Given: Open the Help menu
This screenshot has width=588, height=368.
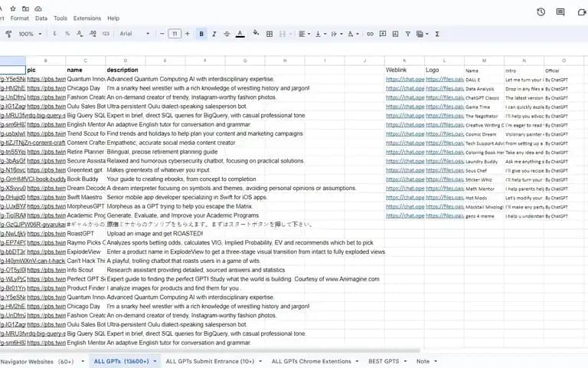Looking at the screenshot, I should pyautogui.click(x=113, y=18).
